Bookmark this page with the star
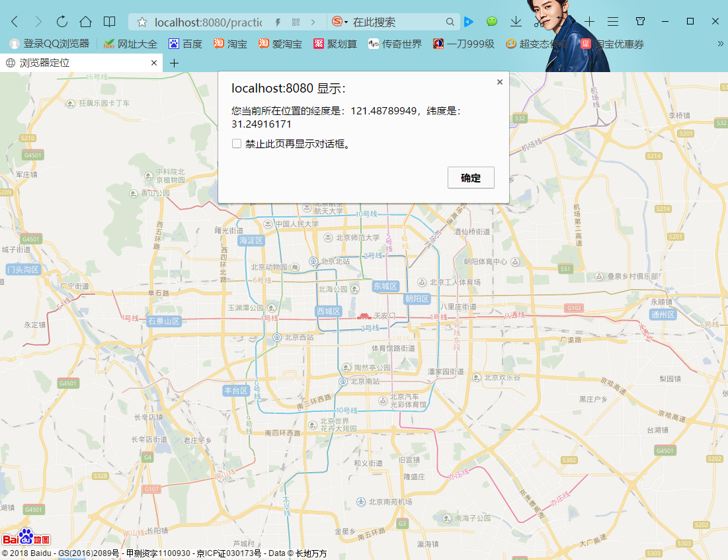 click(142, 22)
